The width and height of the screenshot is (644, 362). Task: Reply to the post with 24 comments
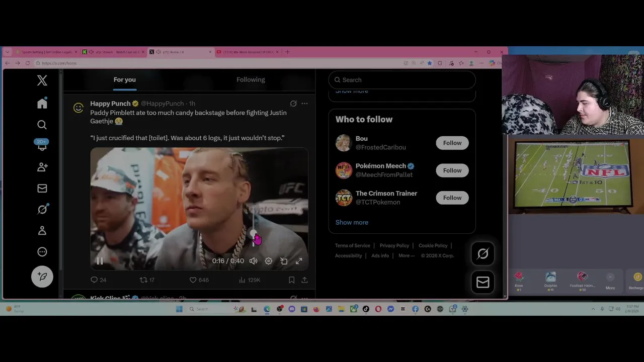(98, 280)
